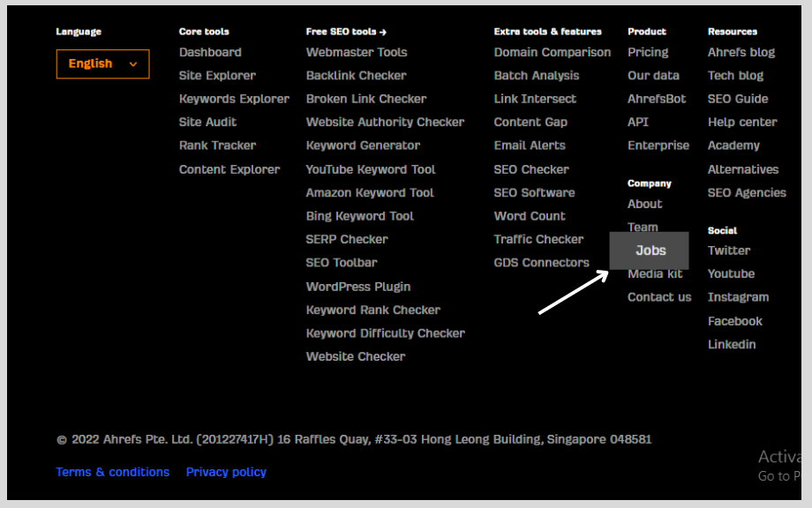Visit the Pricing page
This screenshot has width=812, height=508.
pos(648,52)
